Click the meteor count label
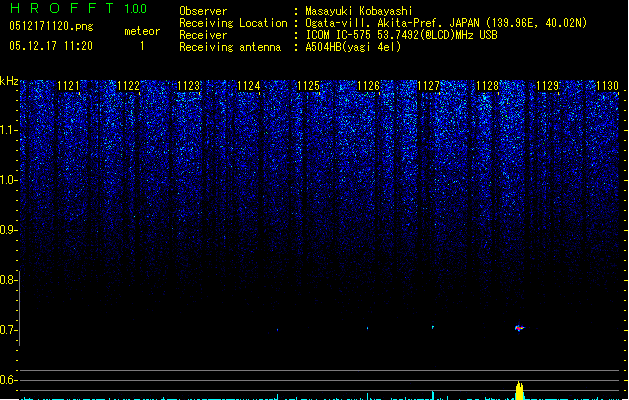This screenshot has width=629, height=400. [142, 31]
